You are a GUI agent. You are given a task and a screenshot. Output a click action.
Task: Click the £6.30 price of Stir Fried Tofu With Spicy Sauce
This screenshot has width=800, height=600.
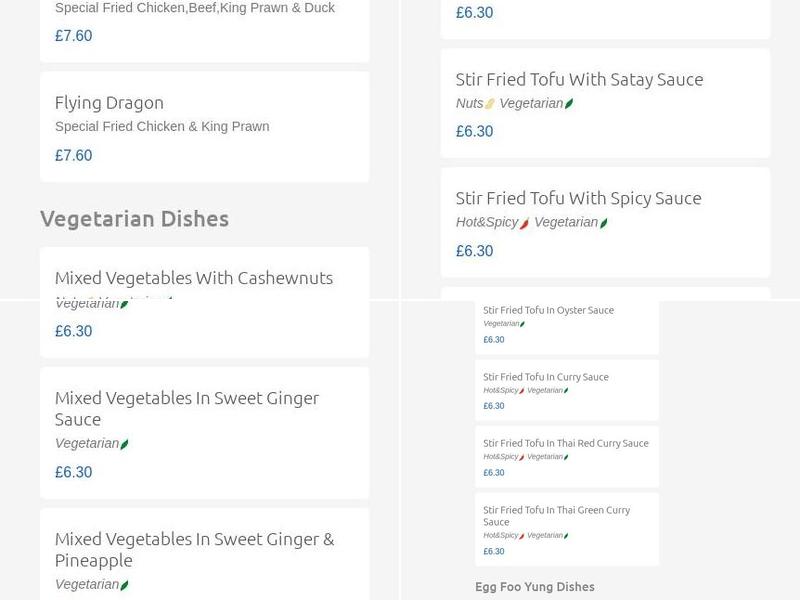[x=473, y=251]
